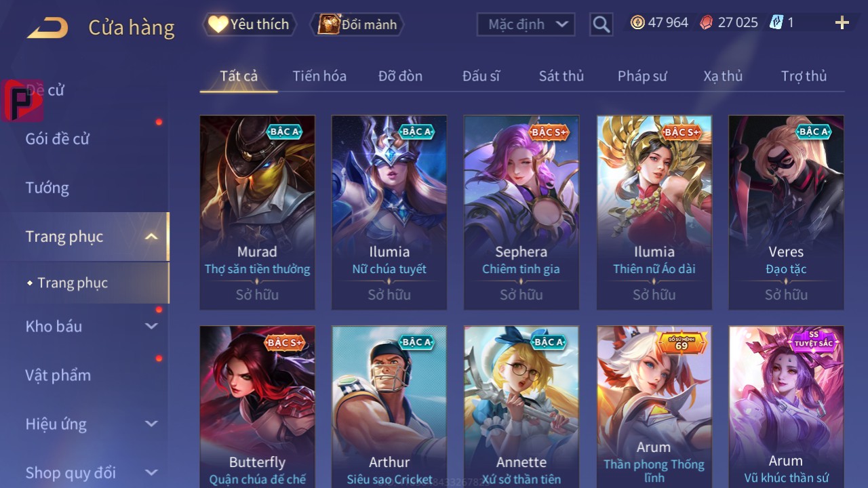This screenshot has width=868, height=488.
Task: Tap the gold coin balance icon
Action: pyautogui.click(x=637, y=22)
